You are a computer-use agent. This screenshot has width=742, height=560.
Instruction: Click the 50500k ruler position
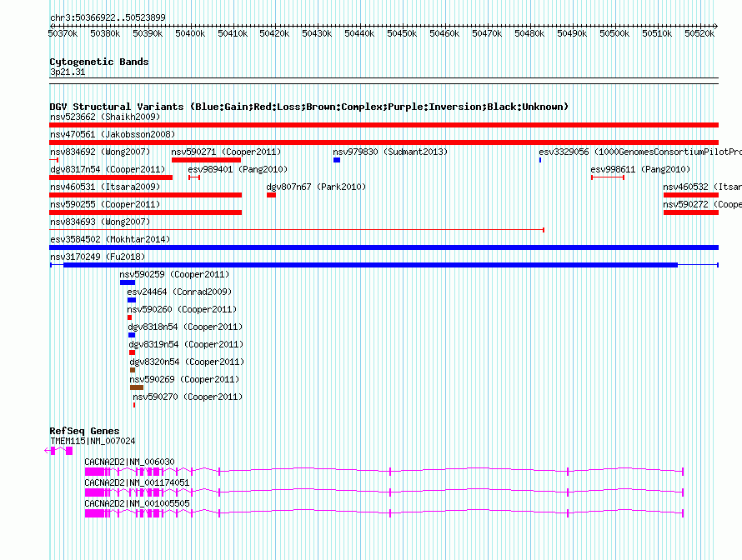click(614, 33)
